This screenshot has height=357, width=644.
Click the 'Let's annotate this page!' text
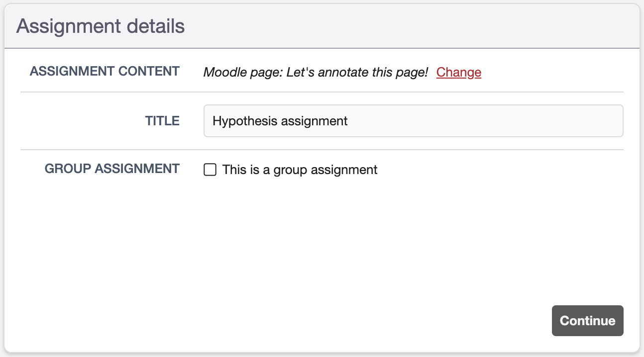pyautogui.click(x=357, y=73)
